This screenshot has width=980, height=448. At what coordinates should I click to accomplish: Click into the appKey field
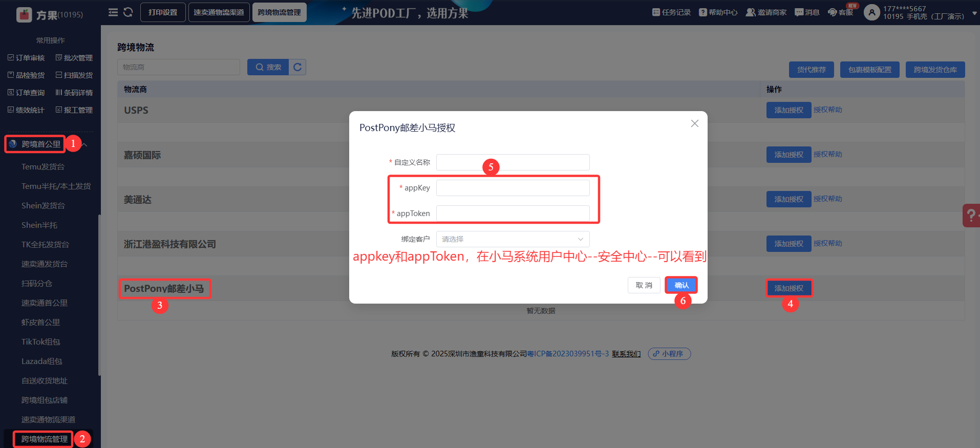[513, 188]
